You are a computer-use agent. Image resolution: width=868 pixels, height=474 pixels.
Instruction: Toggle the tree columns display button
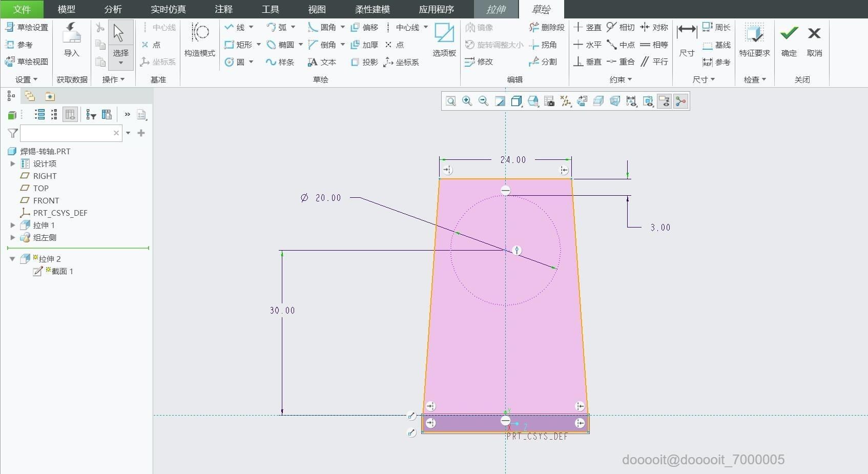70,114
